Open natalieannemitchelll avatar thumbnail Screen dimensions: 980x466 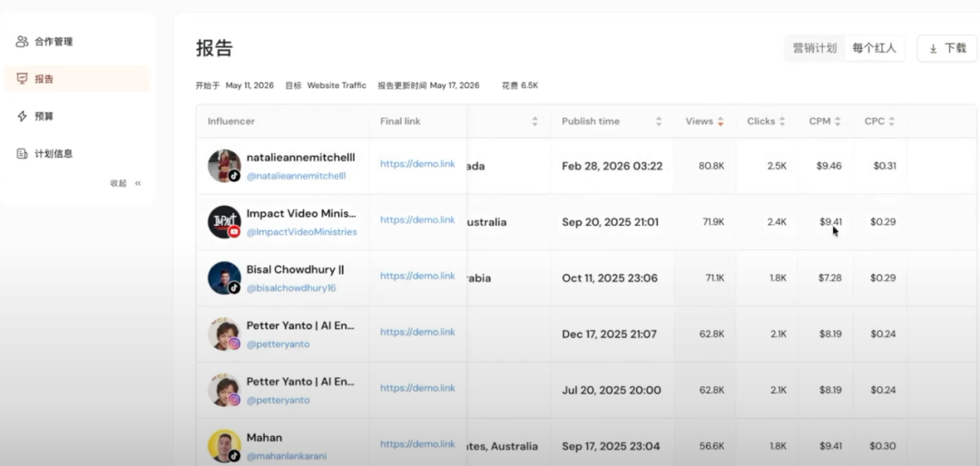coord(224,166)
